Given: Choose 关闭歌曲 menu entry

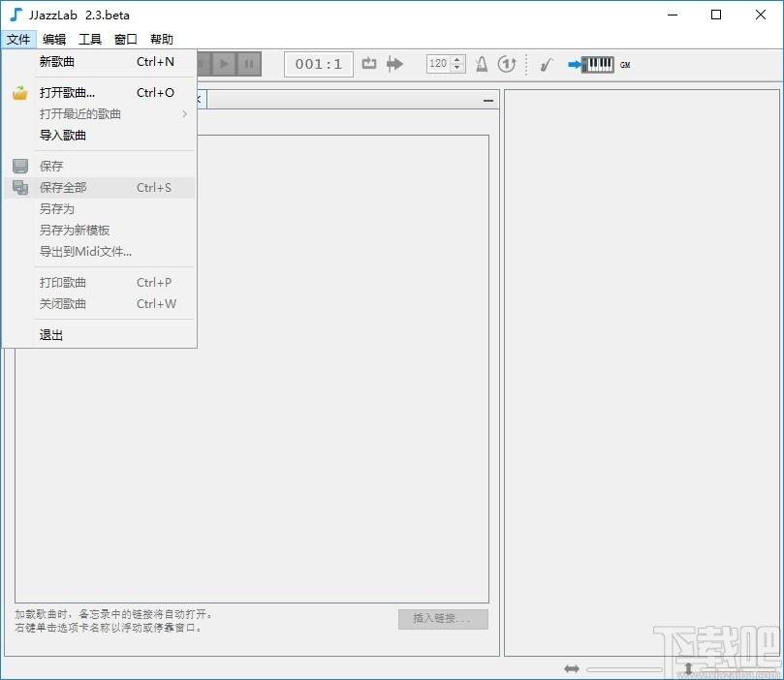Looking at the screenshot, I should point(99,304).
